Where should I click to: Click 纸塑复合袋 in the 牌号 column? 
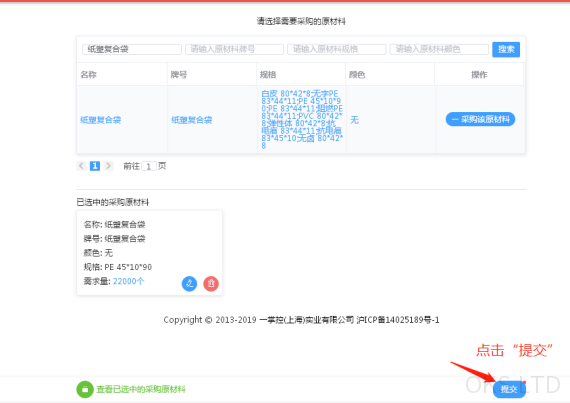point(192,120)
